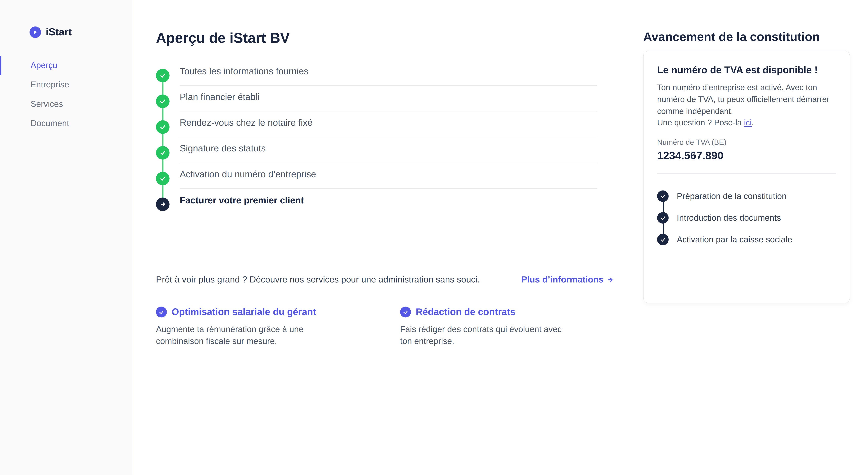Click 'Plan financier établi' step text
Screen dimensions: 868x475
[x=220, y=97]
